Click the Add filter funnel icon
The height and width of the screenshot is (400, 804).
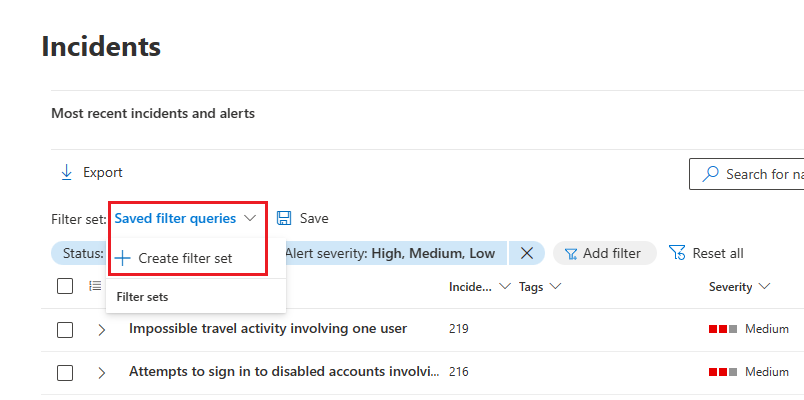[x=571, y=253]
